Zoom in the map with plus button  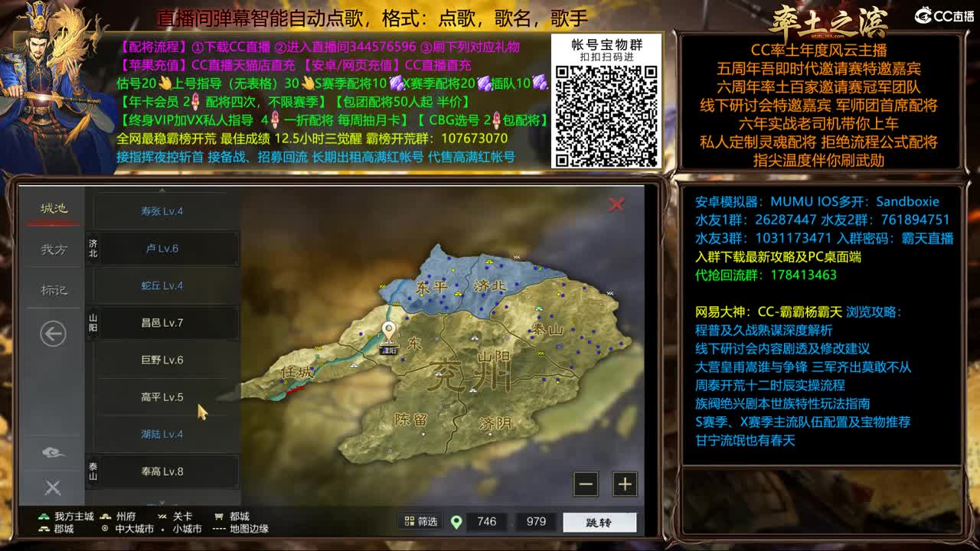pyautogui.click(x=625, y=484)
